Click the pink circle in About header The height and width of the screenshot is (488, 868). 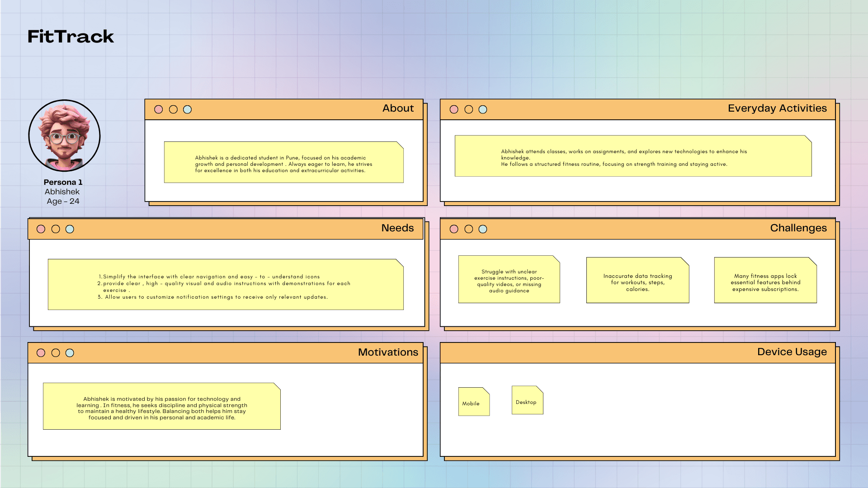tap(159, 109)
